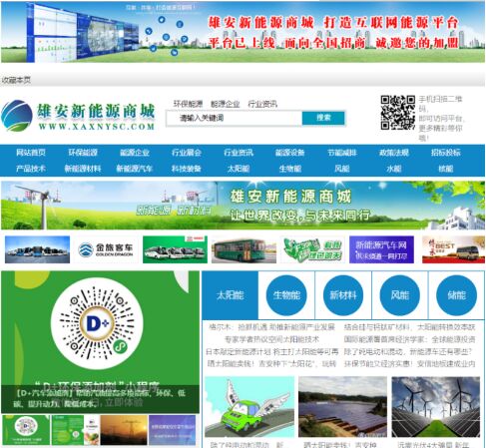Viewport: 486px width, 448px height.
Task: Open 网站首页 in the navigation bar
Action: tap(31, 153)
